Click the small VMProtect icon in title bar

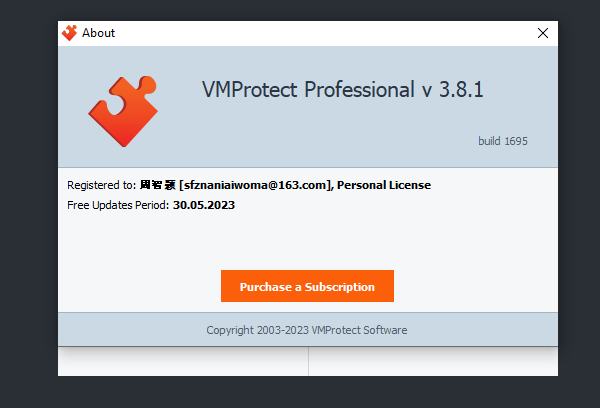[70, 33]
